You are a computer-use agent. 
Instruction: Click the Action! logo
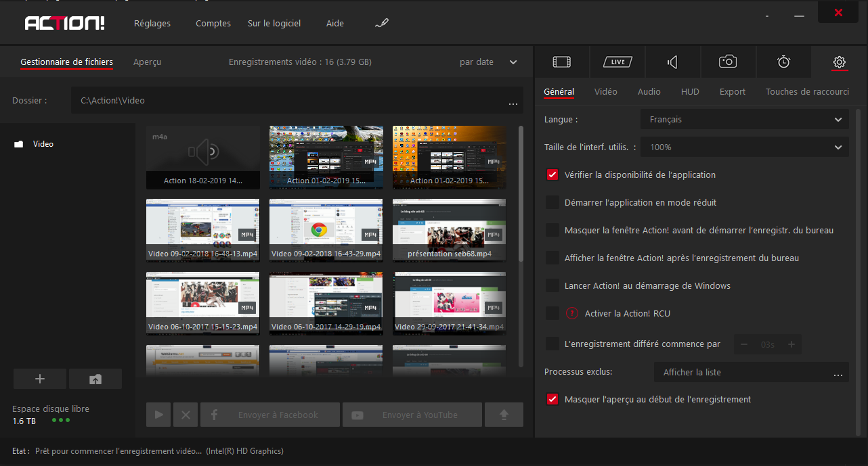pyautogui.click(x=65, y=23)
